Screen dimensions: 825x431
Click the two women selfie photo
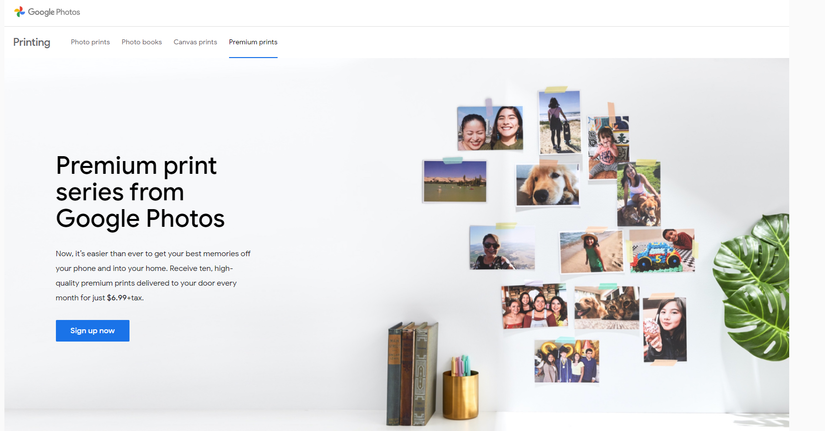[490, 128]
